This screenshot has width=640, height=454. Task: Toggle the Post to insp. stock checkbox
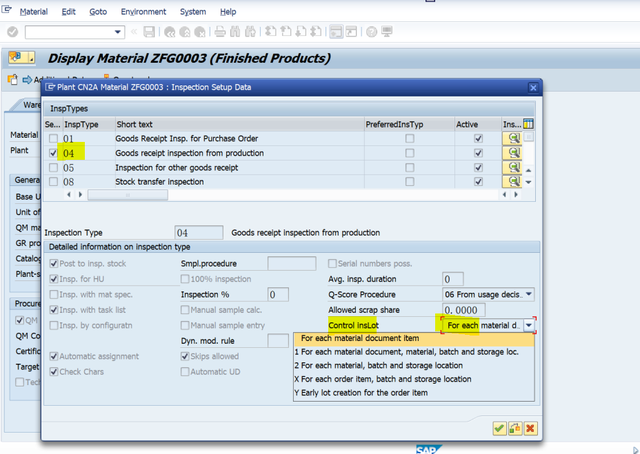point(53,263)
